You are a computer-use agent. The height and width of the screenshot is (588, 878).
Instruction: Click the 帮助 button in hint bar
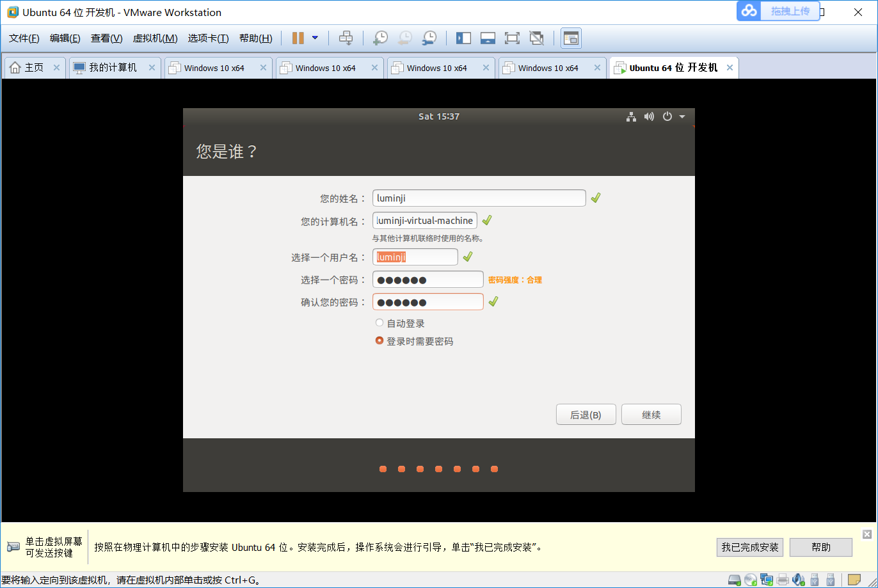pyautogui.click(x=821, y=547)
